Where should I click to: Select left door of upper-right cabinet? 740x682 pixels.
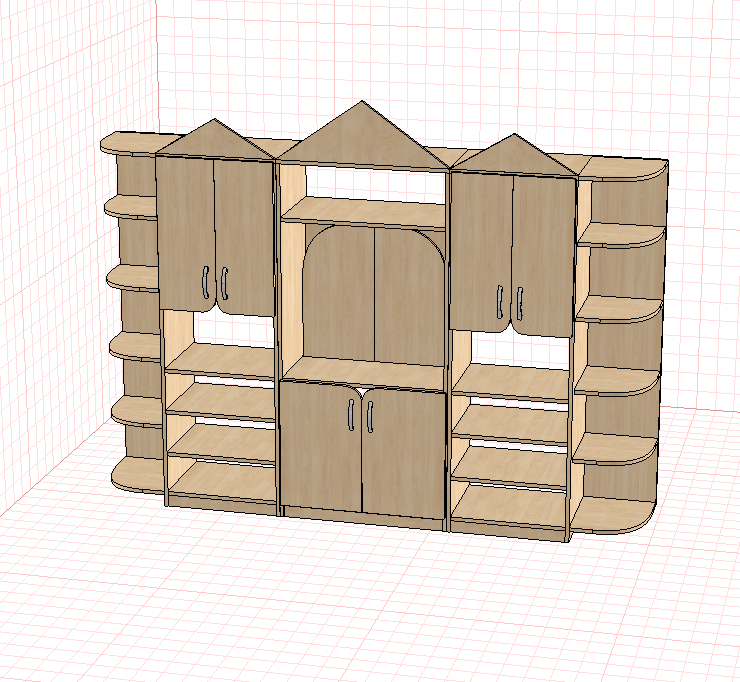click(x=482, y=251)
